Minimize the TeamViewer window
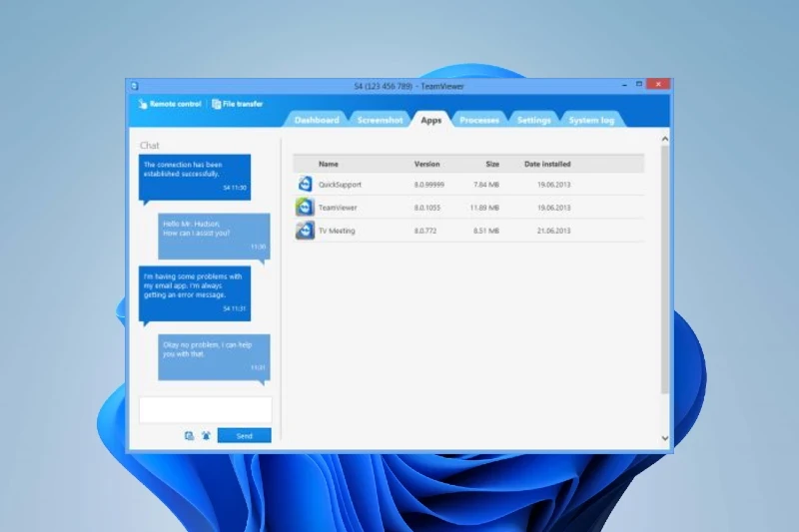The height and width of the screenshot is (532, 799). coord(624,85)
